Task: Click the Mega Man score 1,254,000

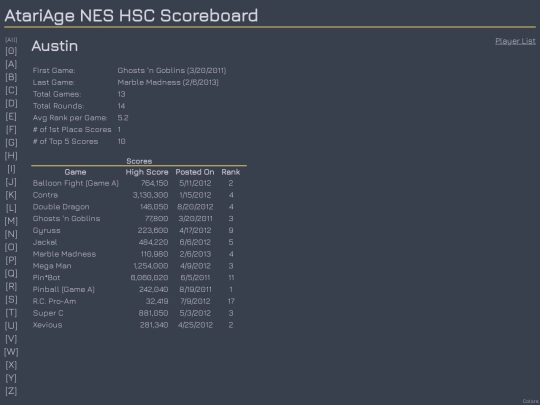Action: click(151, 266)
